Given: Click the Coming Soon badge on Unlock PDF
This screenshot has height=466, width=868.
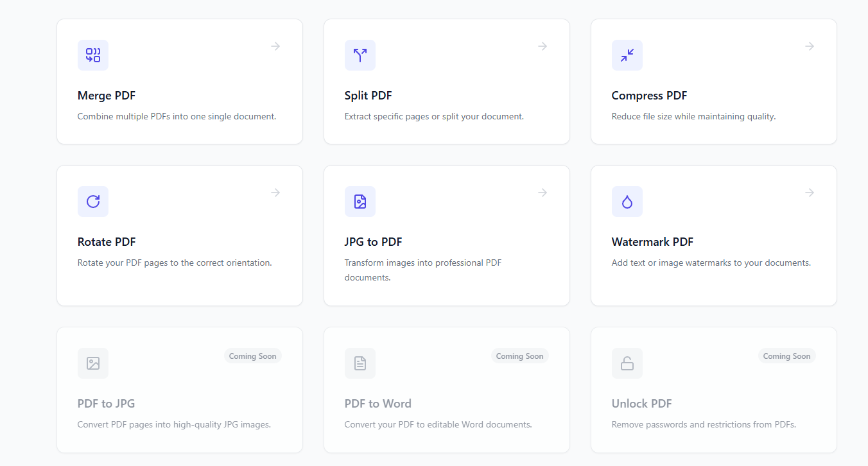Looking at the screenshot, I should click(x=786, y=356).
